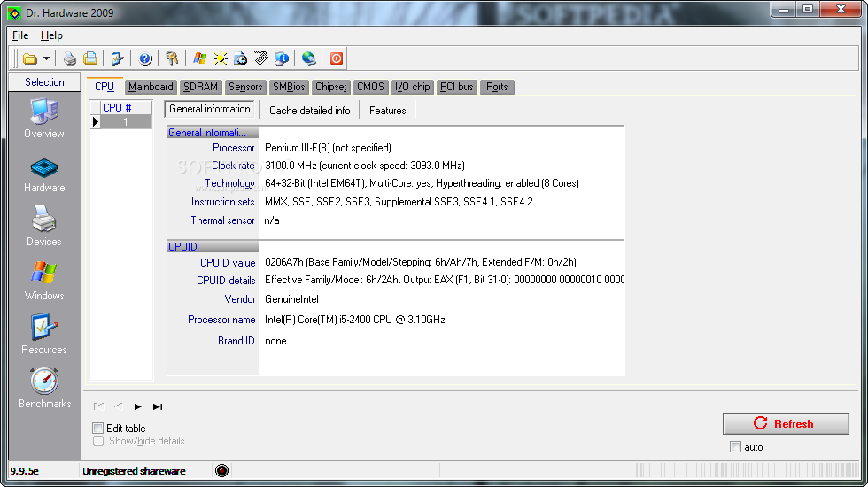Click the Brand ID none value
The image size is (868, 487).
tap(275, 341)
